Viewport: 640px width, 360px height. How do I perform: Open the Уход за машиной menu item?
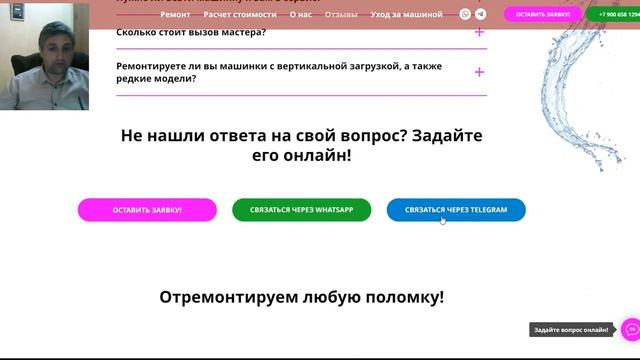click(x=406, y=15)
